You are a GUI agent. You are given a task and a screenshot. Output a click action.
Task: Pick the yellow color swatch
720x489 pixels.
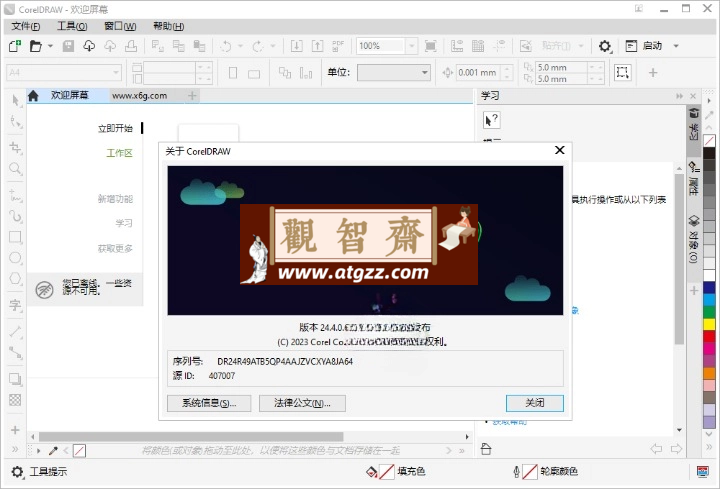[x=709, y=324]
